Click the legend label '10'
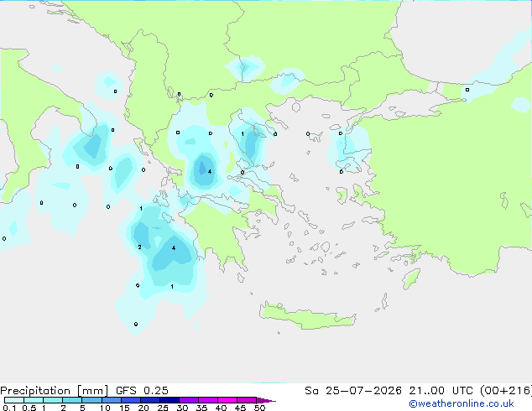 click(105, 408)
